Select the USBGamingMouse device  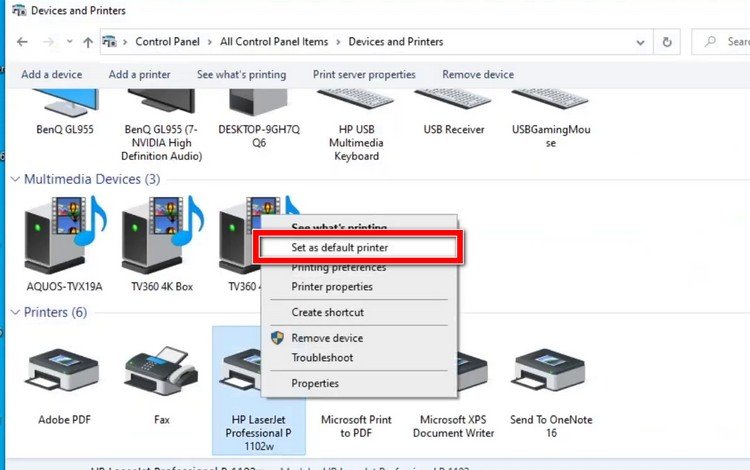click(x=551, y=119)
